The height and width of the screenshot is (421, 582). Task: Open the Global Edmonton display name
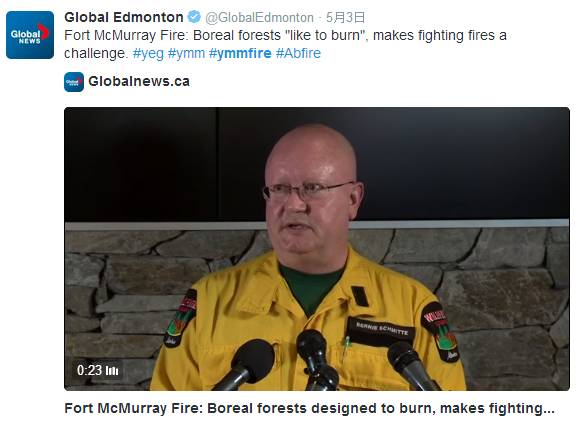pos(124,17)
